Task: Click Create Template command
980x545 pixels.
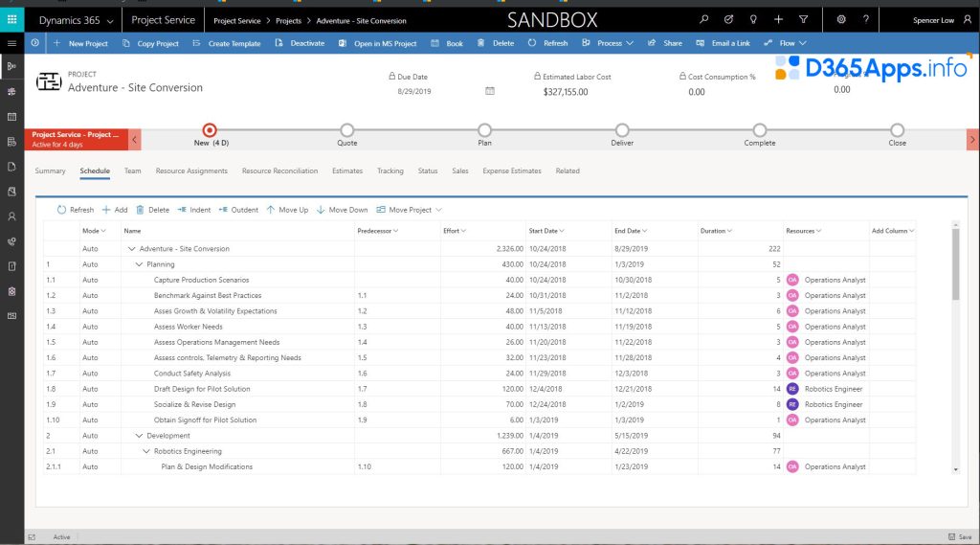Action: coord(226,43)
